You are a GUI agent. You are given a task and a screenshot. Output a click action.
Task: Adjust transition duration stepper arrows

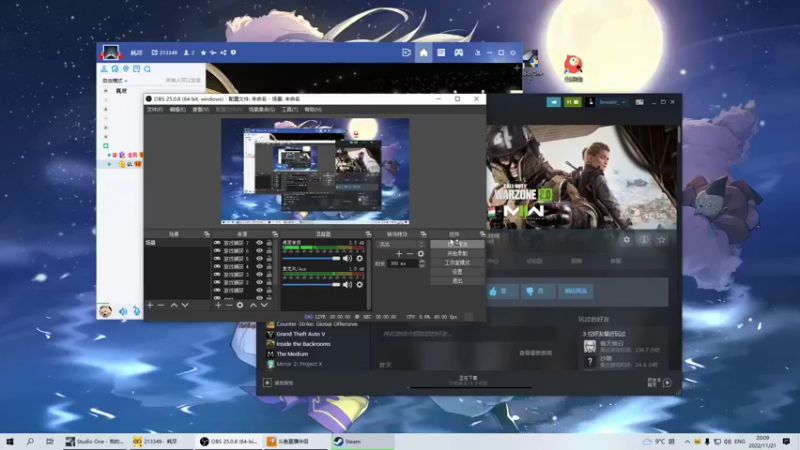click(421, 263)
